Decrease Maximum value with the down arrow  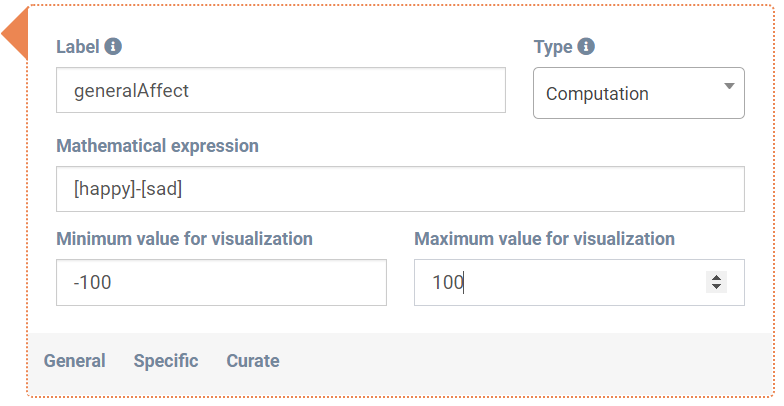pyautogui.click(x=716, y=288)
